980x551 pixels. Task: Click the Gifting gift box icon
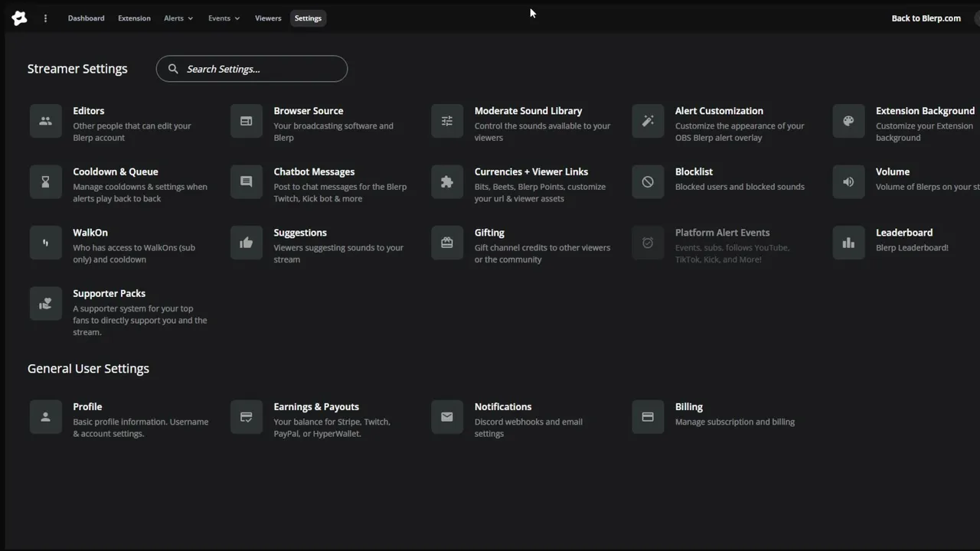click(x=447, y=243)
